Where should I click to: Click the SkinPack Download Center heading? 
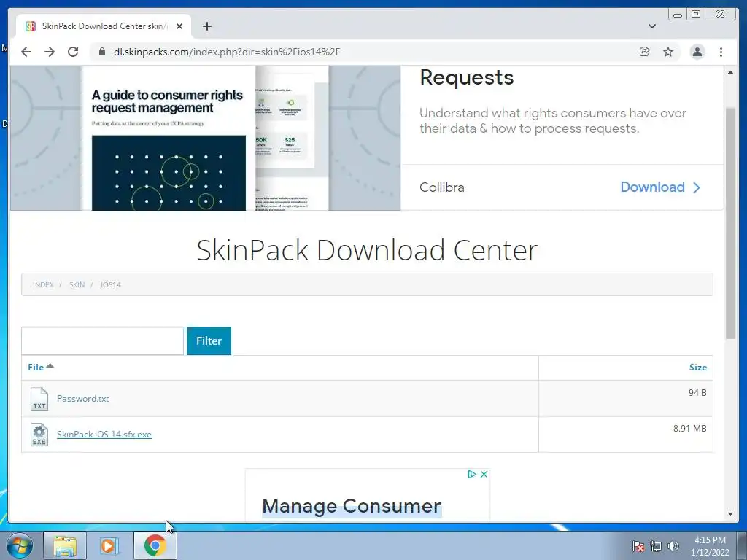point(368,250)
